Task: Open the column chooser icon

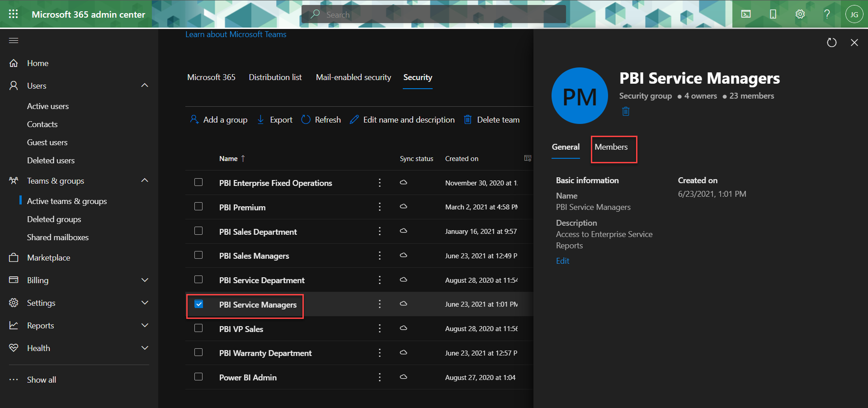Action: click(x=528, y=158)
